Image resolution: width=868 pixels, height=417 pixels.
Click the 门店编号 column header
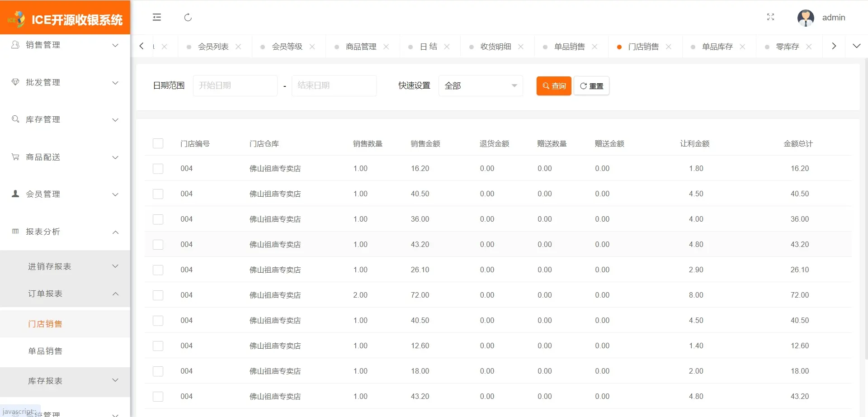[x=195, y=143]
